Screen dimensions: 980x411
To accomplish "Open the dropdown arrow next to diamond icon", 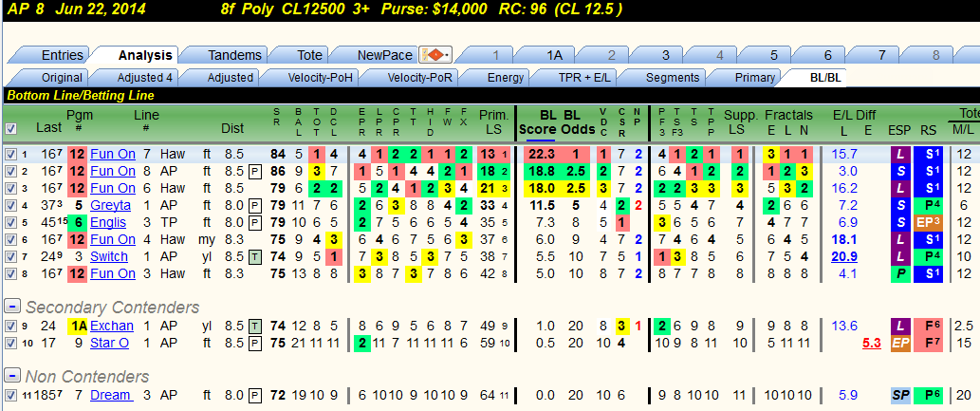I will [x=447, y=55].
